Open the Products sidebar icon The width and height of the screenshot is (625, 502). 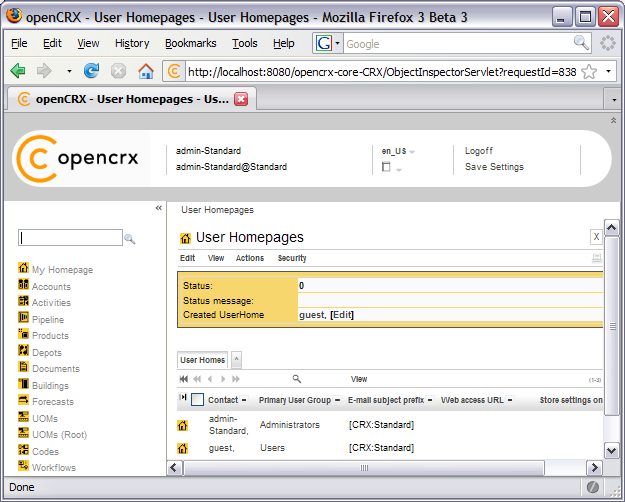[x=24, y=334]
